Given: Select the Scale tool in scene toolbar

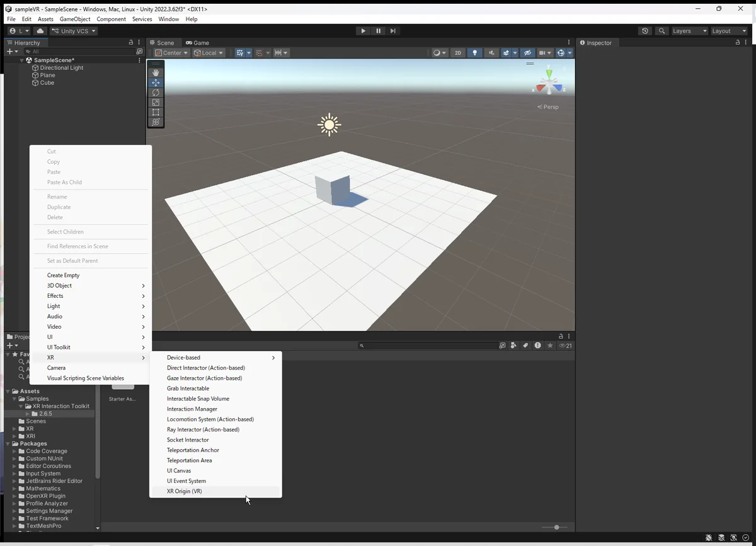Looking at the screenshot, I should point(156,103).
